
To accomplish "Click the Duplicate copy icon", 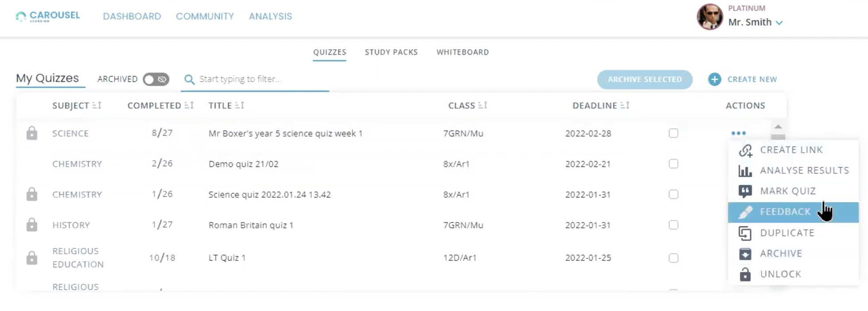I will [745, 233].
